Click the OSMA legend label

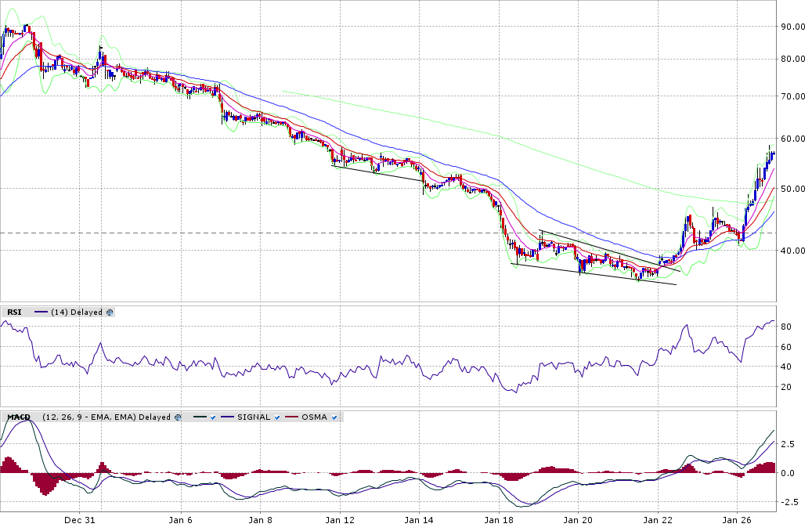point(314,417)
